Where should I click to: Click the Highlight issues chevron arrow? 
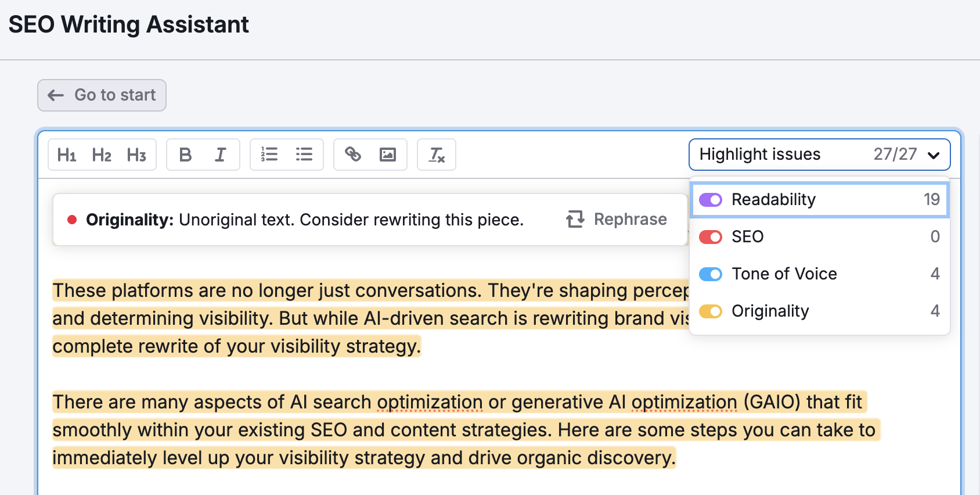934,155
